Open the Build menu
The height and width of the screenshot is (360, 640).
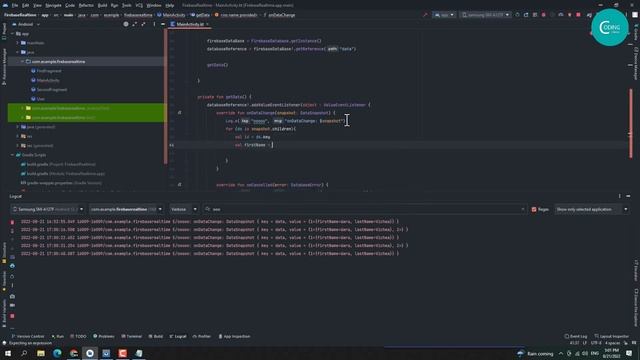pos(102,5)
